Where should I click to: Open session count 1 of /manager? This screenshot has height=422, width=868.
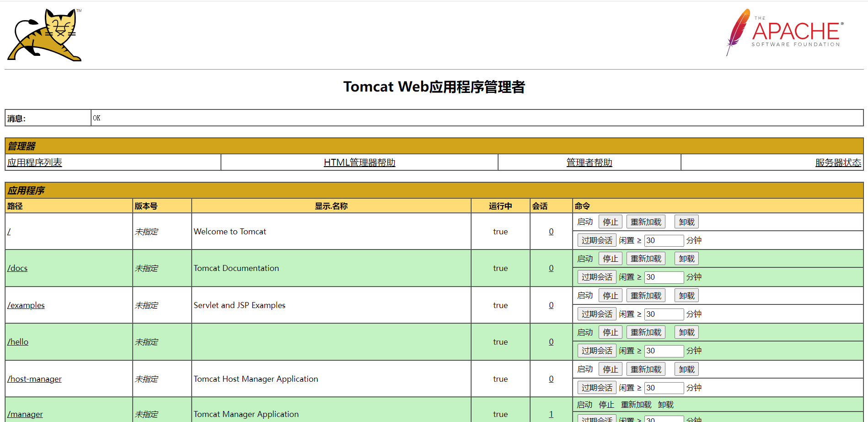[551, 414]
